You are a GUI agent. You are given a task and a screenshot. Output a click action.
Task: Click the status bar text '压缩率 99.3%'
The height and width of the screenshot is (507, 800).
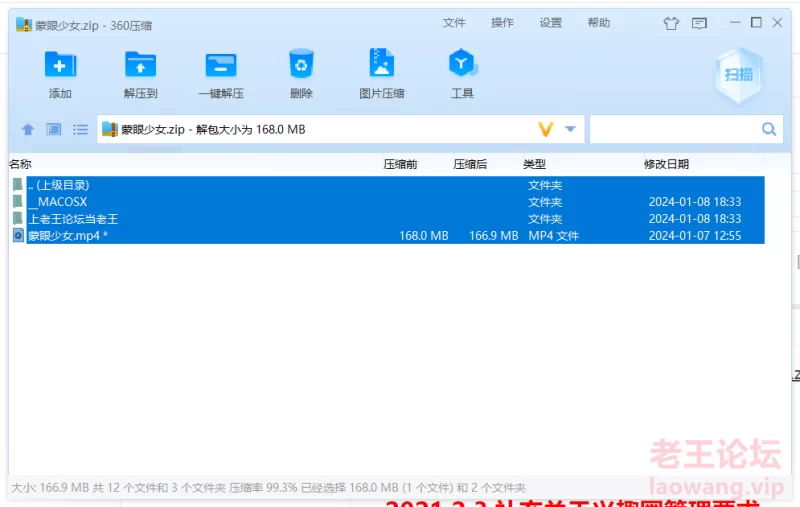click(263, 488)
